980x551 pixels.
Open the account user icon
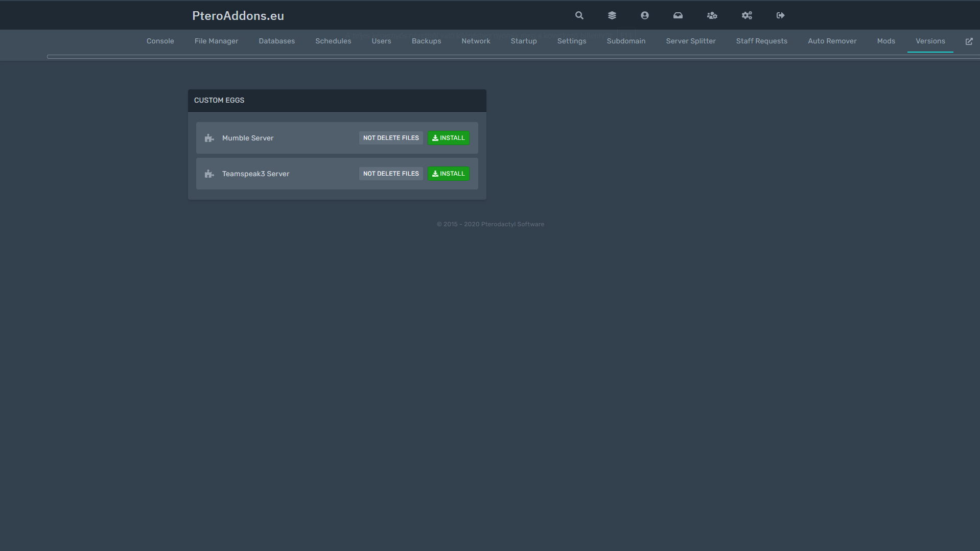pos(644,15)
